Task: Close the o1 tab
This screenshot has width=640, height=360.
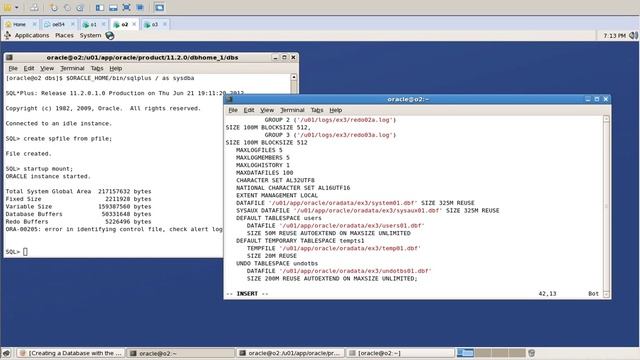Action: click(x=103, y=24)
